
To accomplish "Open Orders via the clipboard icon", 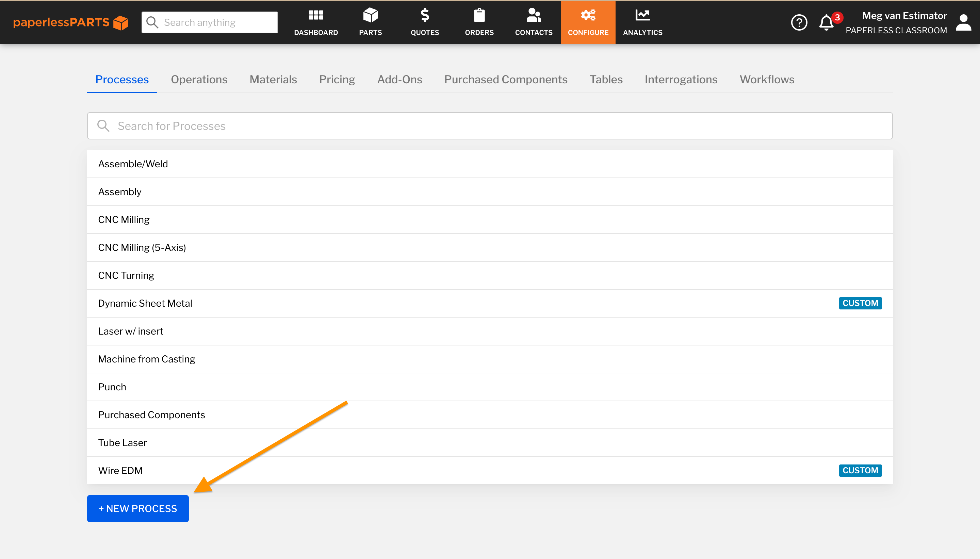I will pos(479,22).
